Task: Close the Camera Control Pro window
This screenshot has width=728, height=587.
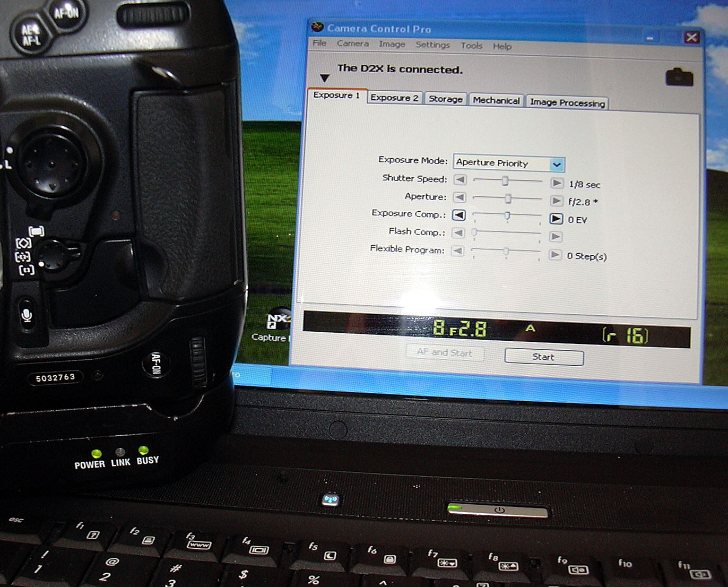Action: coord(691,37)
